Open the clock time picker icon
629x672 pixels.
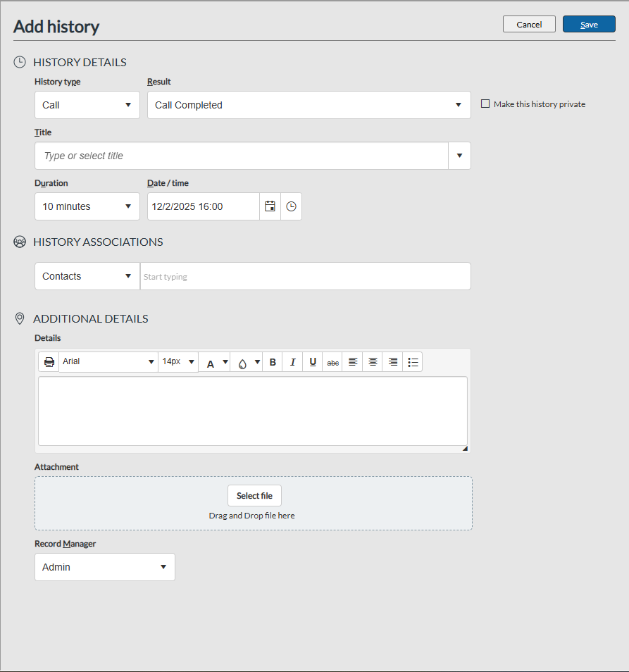point(292,206)
